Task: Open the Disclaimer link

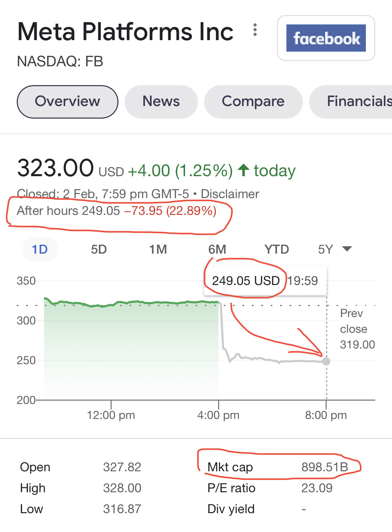Action: coord(230,194)
